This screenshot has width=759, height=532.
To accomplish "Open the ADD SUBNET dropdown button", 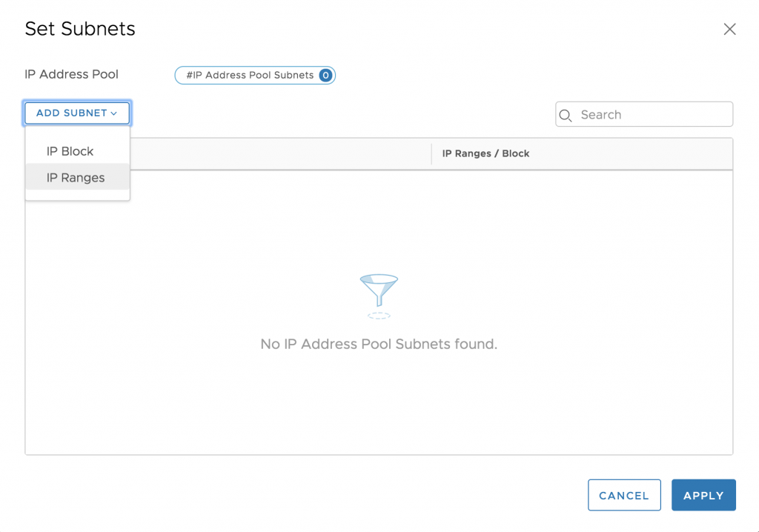I will (77, 113).
